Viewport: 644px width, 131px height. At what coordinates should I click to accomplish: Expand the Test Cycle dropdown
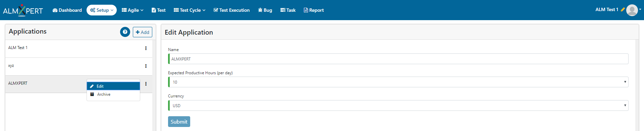(x=190, y=10)
